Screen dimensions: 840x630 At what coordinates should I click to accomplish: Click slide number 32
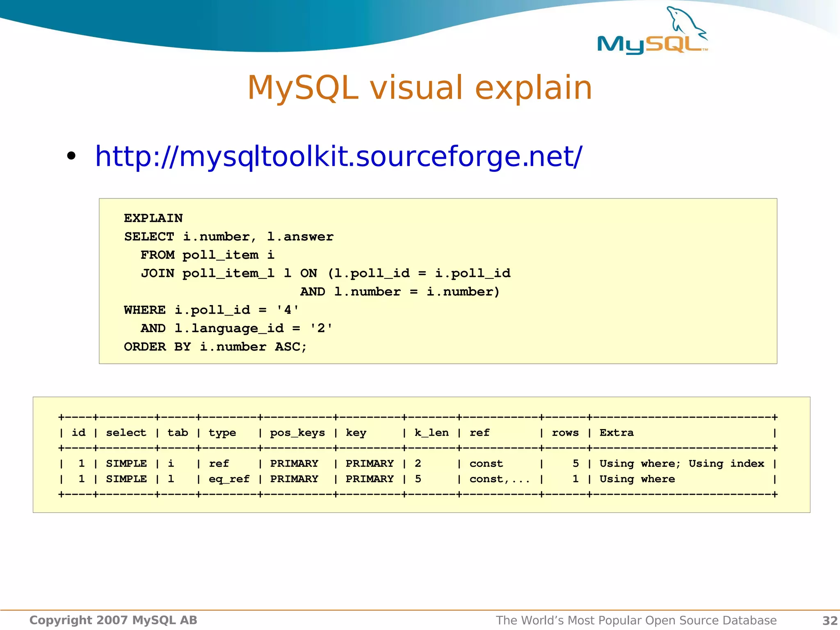click(830, 621)
